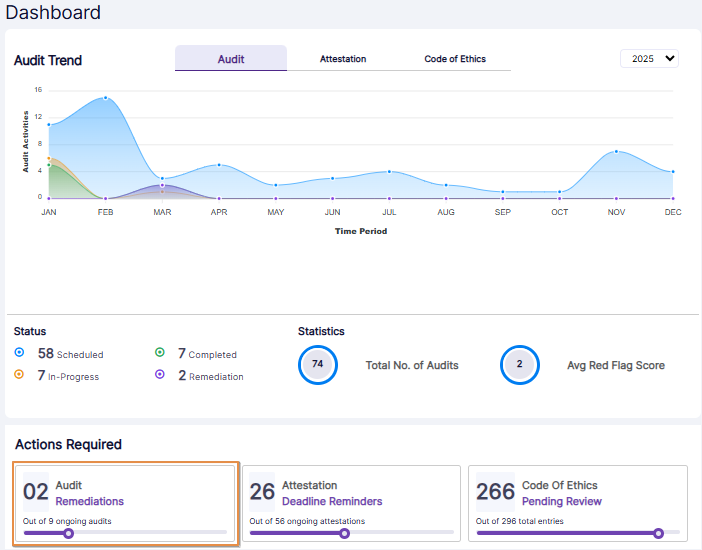Viewport: 702px width, 550px height.
Task: Click the purple Remediation status icon
Action: click(160, 375)
